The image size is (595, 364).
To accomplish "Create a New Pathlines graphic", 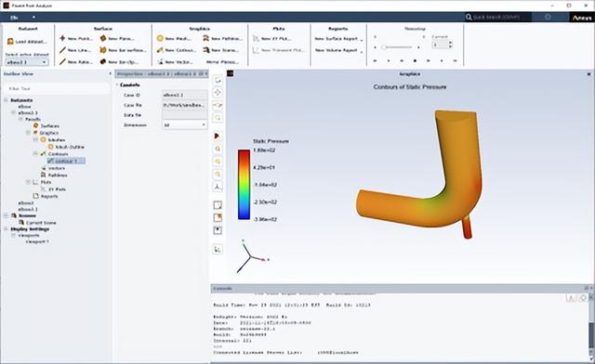I will (x=223, y=39).
